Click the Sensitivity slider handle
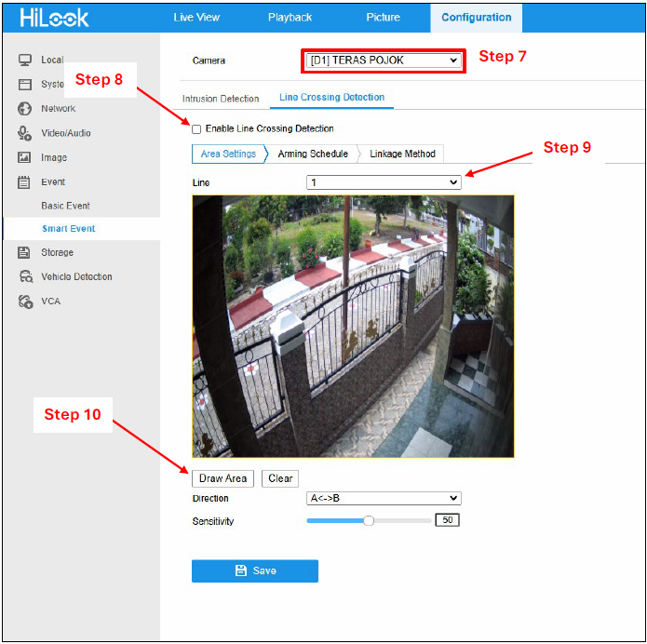Viewport: 647px width, 644px height. click(369, 520)
